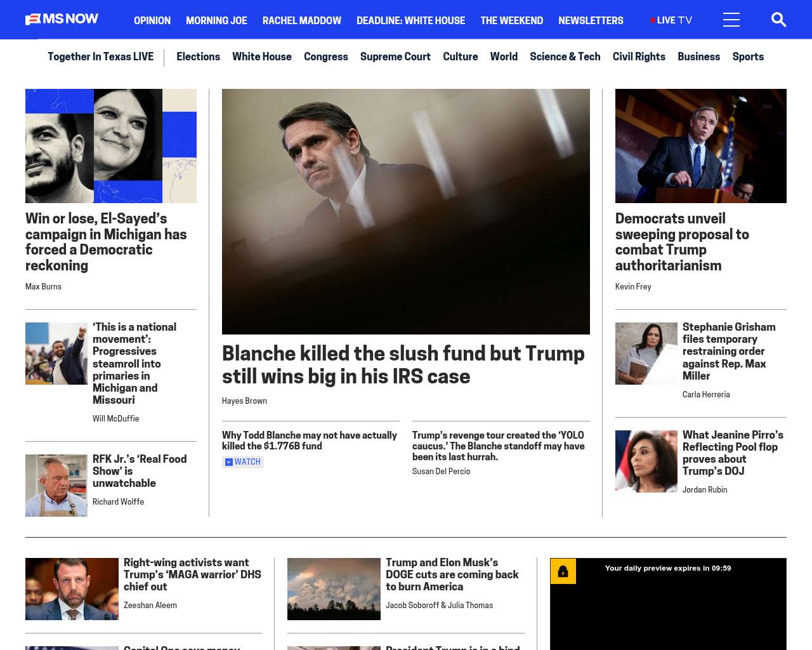Go to Newsletters
This screenshot has height=650, width=812.
tap(591, 20)
